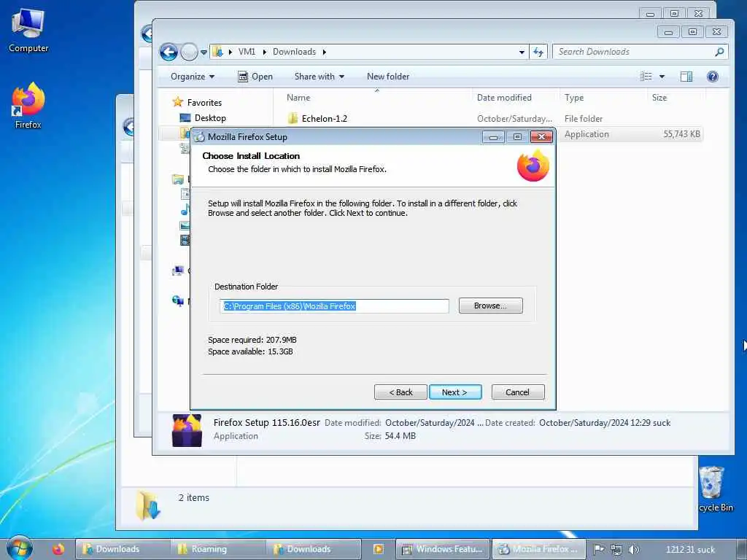Click Browse to choose another folder
Viewport: 747px width, 560px height.
pos(490,306)
